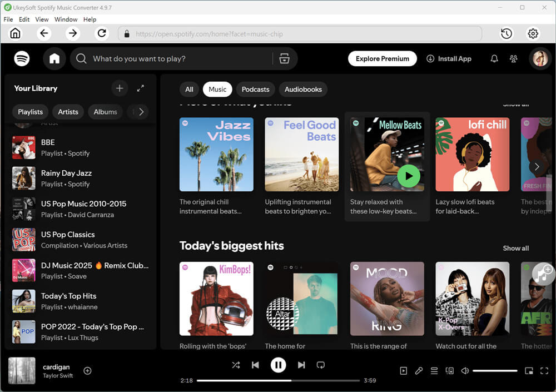Open the Now Playing view icon
This screenshot has height=392, width=556.
coord(403,371)
